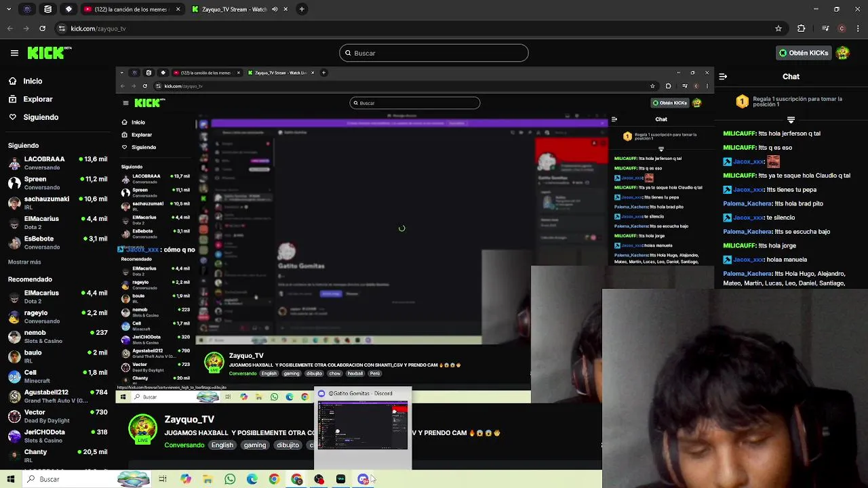Select the third pinned tab with diamond icon
Image resolution: width=868 pixels, height=488 pixels.
coord(68,9)
